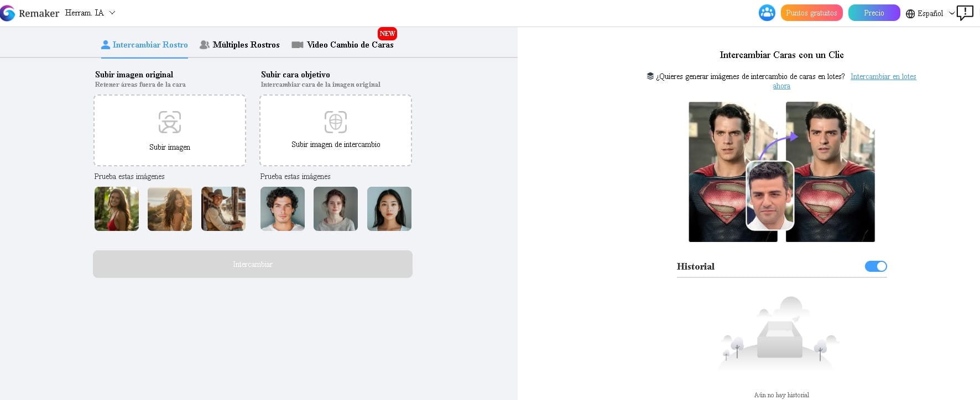Viewport: 980px width, 400px height.
Task: Click the batch layers icon
Action: 650,76
